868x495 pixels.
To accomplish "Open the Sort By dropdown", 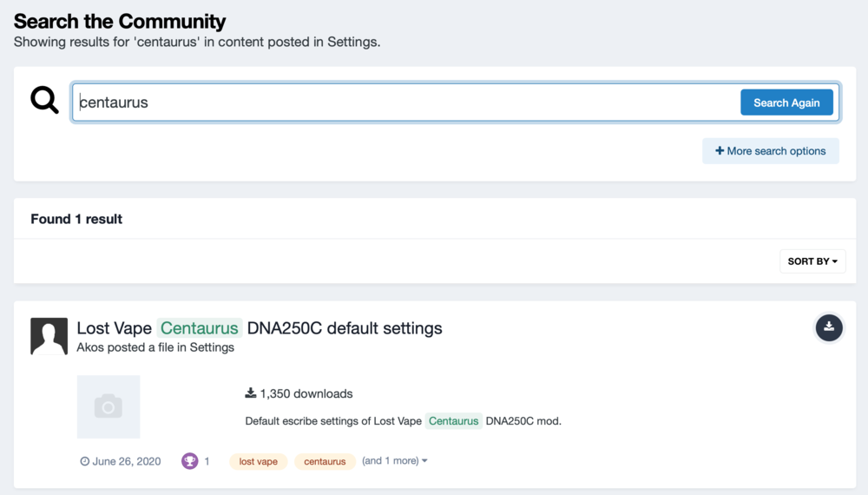I will tap(812, 261).
